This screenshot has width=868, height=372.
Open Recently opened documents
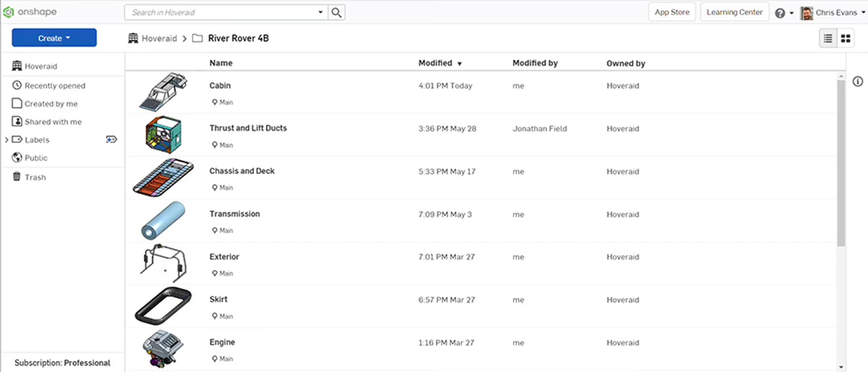[54, 86]
